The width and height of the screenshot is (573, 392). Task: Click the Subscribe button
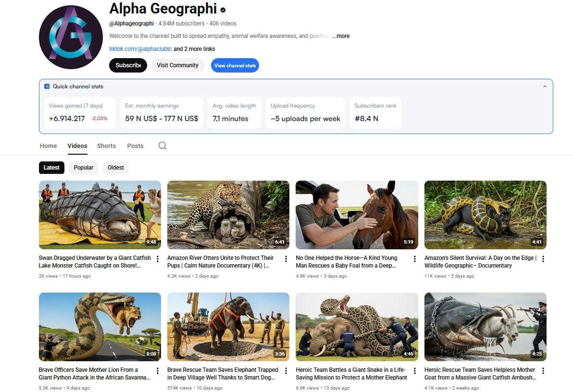click(x=128, y=65)
